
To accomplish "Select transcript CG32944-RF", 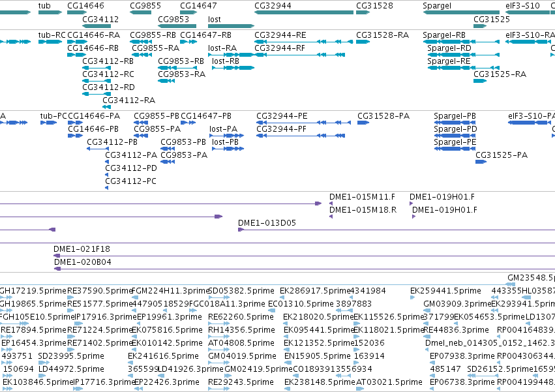I will point(280,48).
